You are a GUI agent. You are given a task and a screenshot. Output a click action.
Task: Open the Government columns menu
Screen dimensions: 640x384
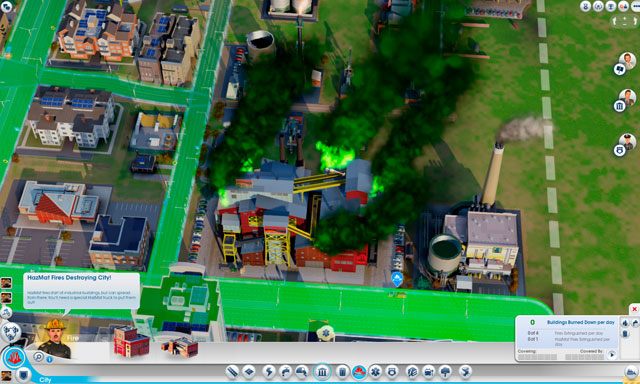pos(322,372)
